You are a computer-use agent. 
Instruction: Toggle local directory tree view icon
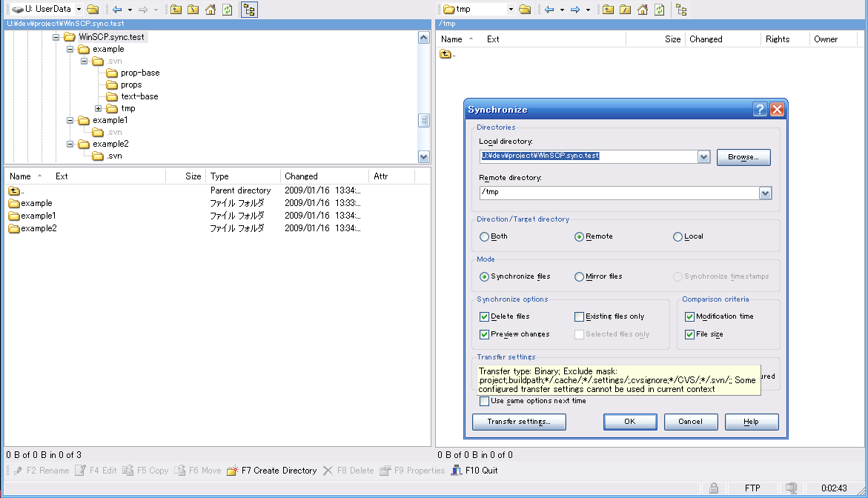tap(249, 10)
